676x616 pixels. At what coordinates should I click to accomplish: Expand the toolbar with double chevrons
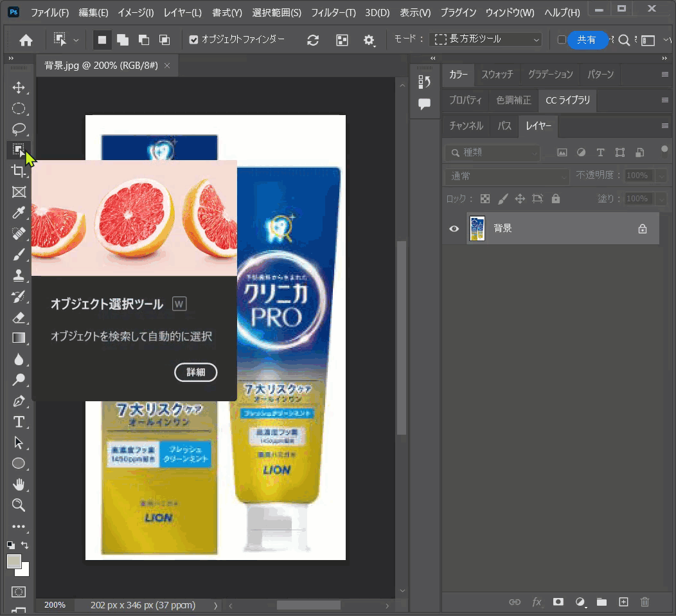coord(11,58)
